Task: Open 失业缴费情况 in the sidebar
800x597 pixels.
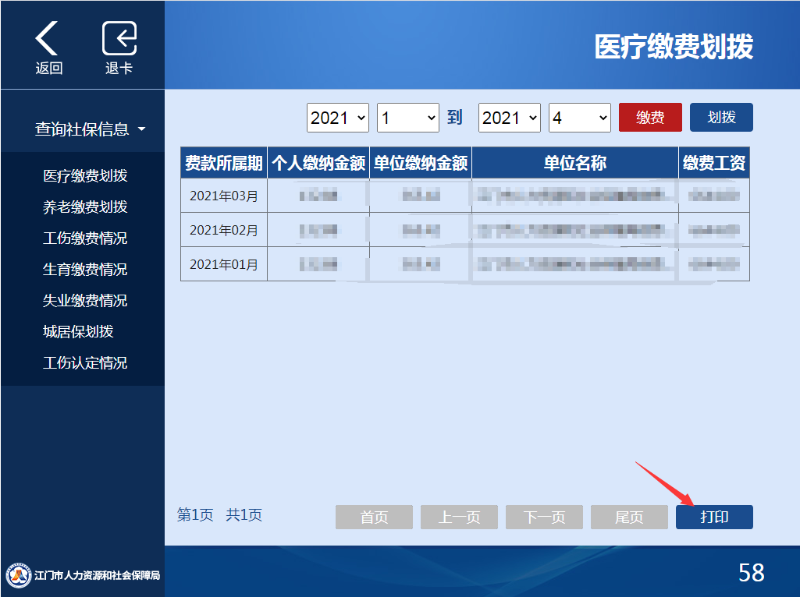Action: pyautogui.click(x=85, y=301)
